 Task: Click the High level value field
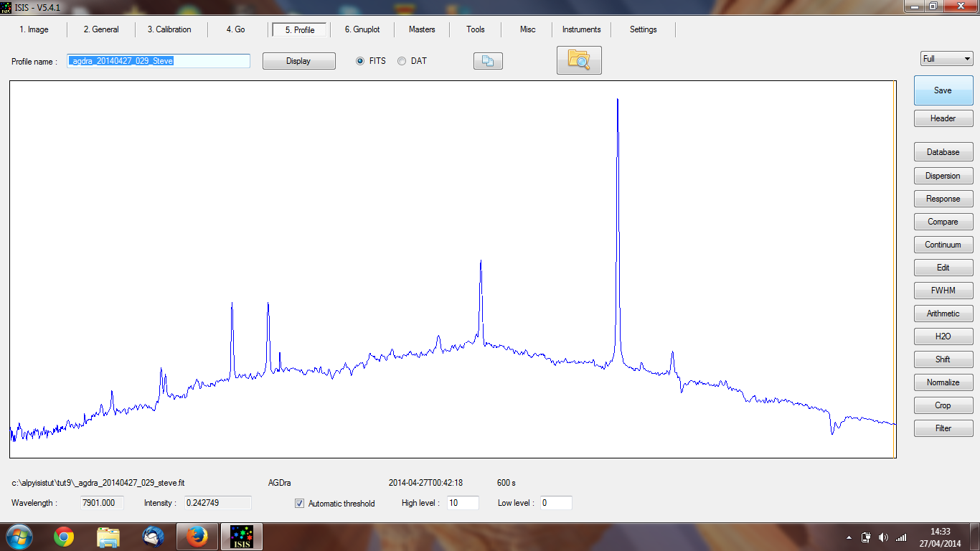click(x=463, y=503)
